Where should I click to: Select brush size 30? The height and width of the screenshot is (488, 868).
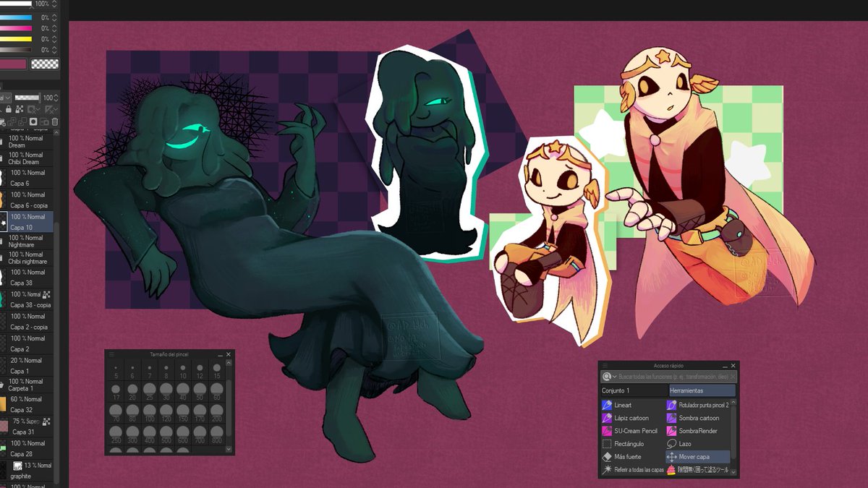pos(166,393)
